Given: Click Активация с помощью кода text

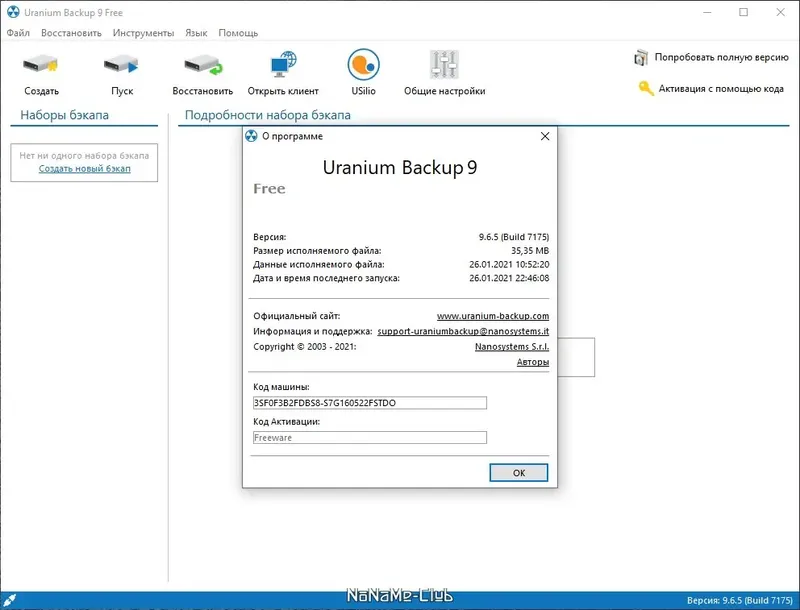Looking at the screenshot, I should pyautogui.click(x=721, y=89).
